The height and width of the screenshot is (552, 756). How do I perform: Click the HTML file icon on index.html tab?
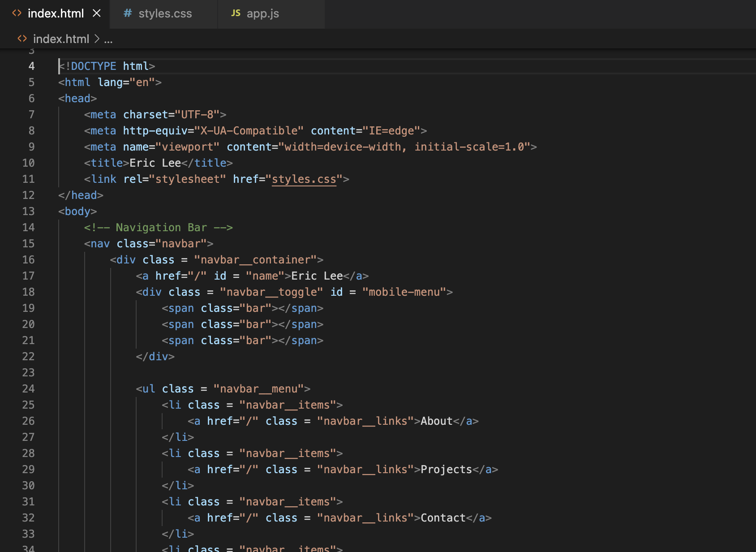coord(17,13)
